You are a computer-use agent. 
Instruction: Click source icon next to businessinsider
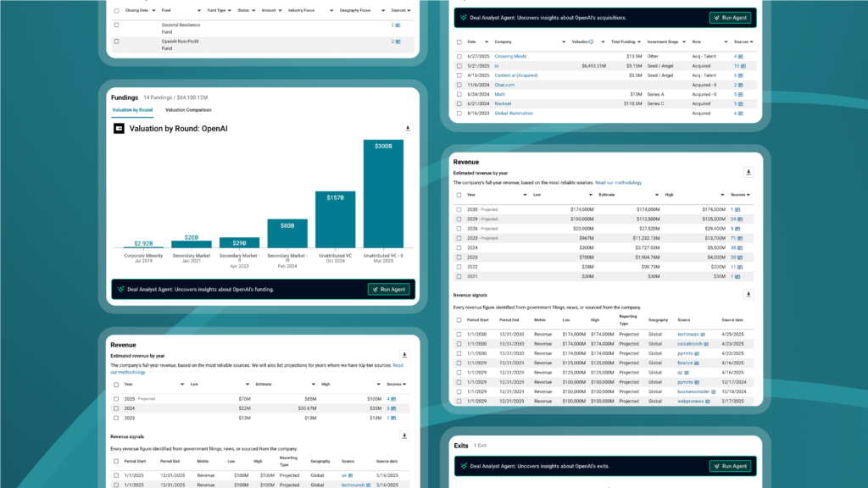[715, 392]
